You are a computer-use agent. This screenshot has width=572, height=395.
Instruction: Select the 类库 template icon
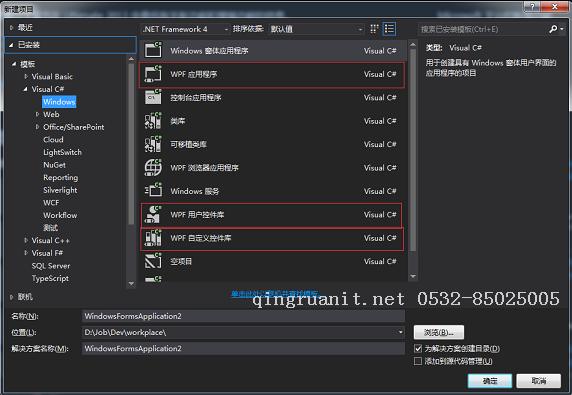click(x=153, y=121)
